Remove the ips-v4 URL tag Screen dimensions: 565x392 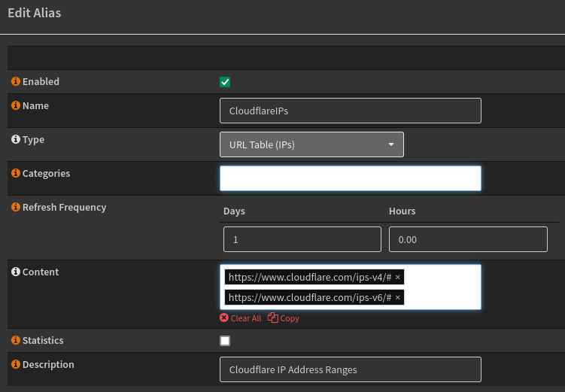[397, 278]
